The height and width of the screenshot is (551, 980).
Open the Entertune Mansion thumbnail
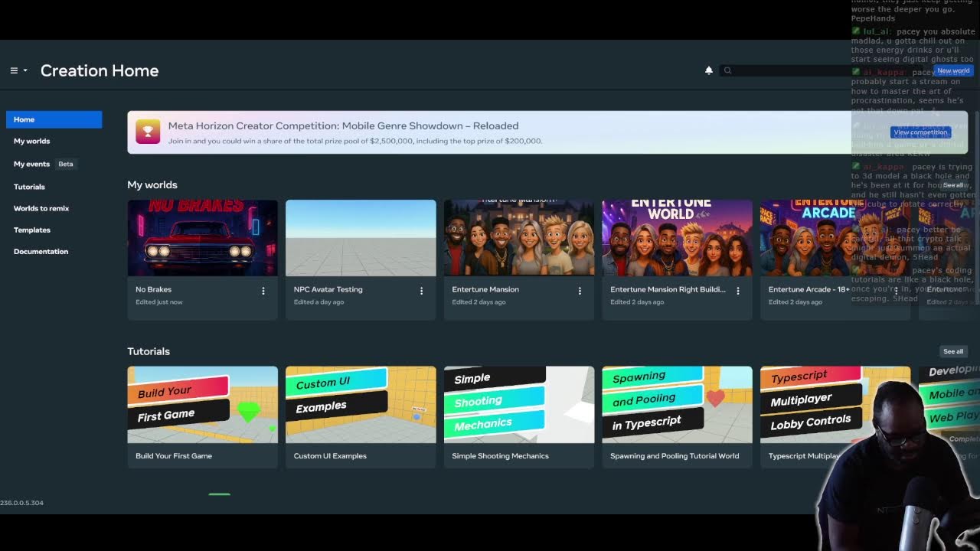pyautogui.click(x=519, y=238)
